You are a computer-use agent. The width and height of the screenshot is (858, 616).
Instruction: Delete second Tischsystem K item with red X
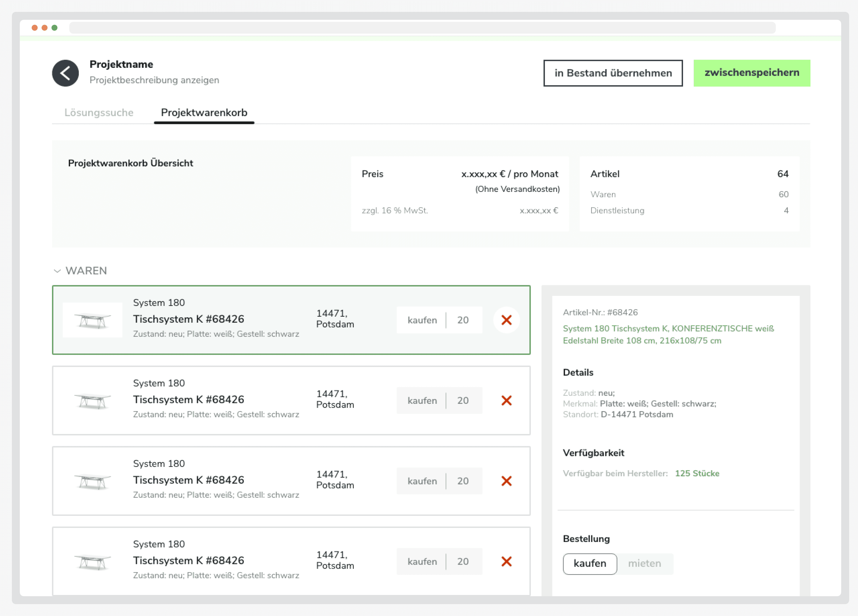506,400
